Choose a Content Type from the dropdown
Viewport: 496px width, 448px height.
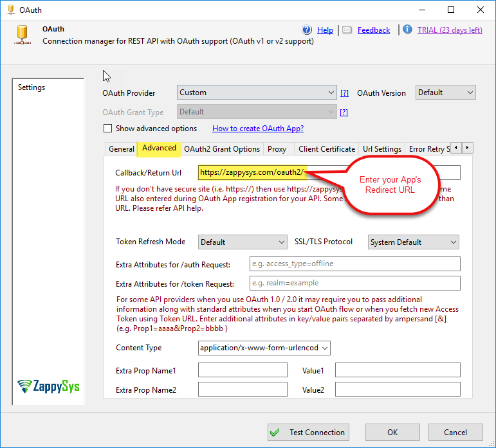pos(264,348)
